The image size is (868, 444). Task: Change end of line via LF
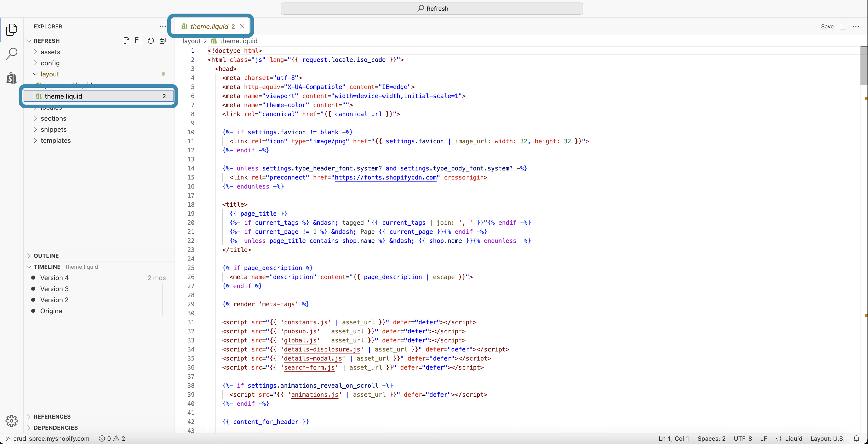pyautogui.click(x=764, y=439)
